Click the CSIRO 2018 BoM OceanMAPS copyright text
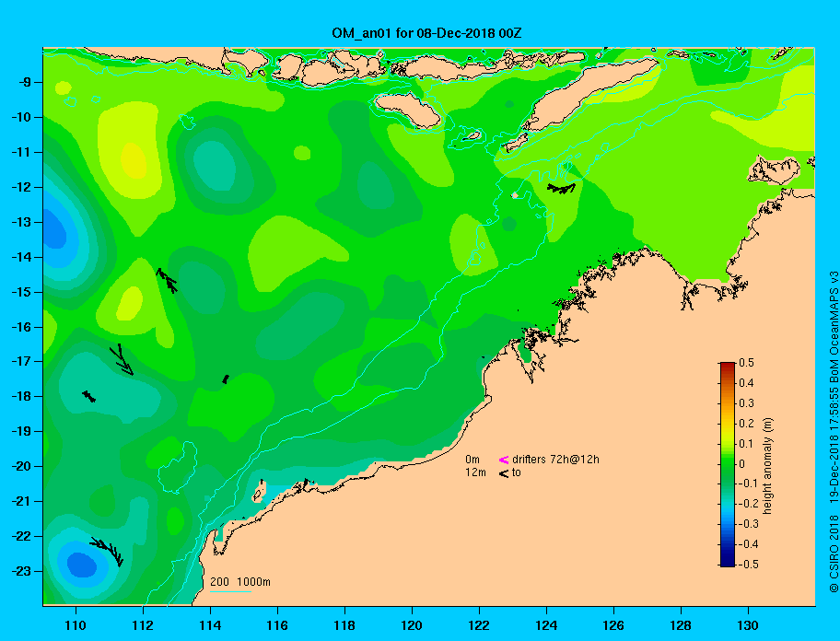Viewport: 840px width, 641px height. tap(834, 432)
